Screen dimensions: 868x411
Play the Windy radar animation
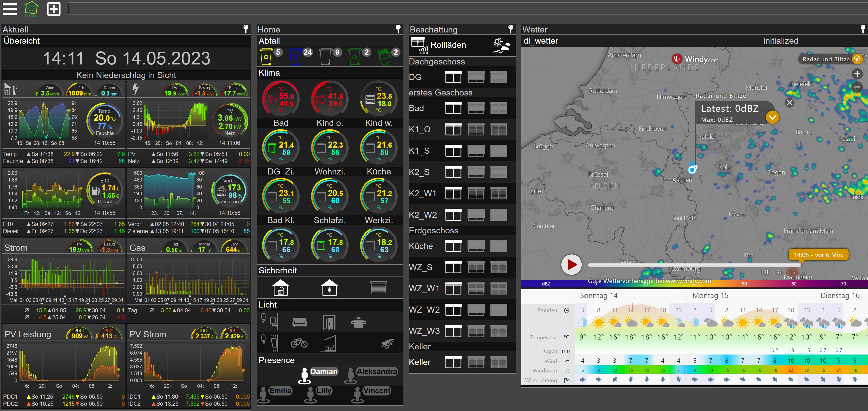tap(572, 265)
